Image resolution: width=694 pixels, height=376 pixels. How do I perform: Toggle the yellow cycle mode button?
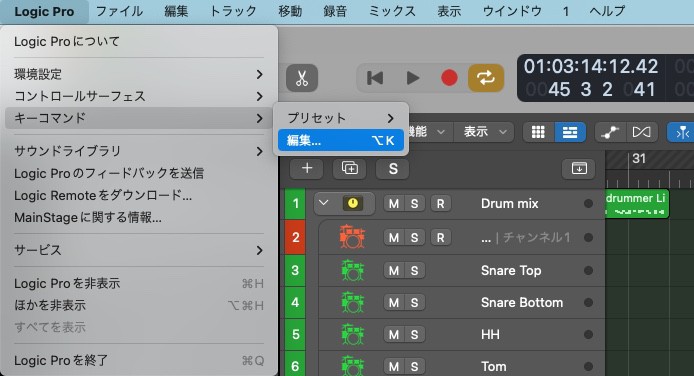click(486, 78)
